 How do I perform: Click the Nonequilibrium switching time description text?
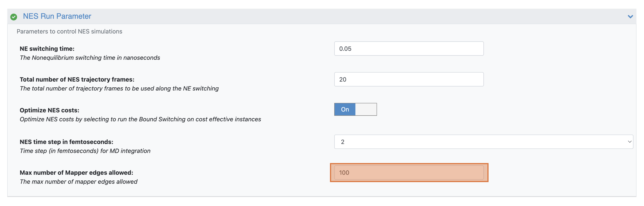(x=90, y=58)
